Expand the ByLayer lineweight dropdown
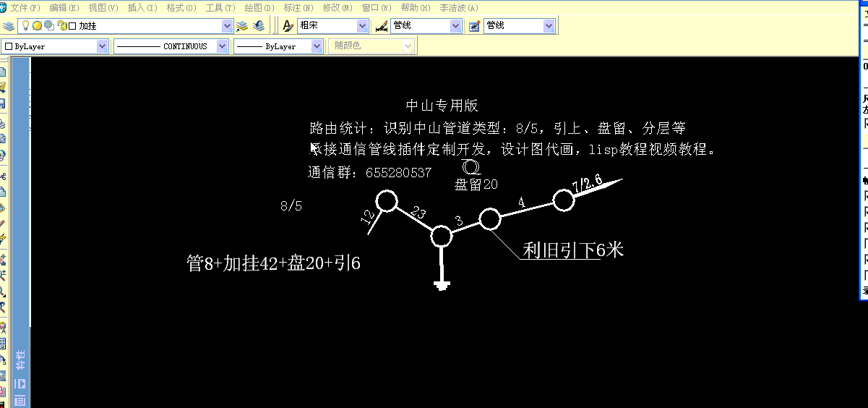Screen dimensions: 868x408 tap(317, 46)
